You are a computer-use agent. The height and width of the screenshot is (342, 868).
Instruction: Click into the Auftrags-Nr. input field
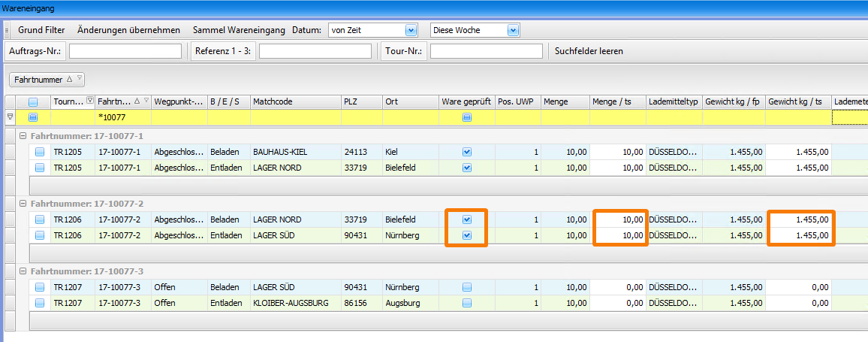[x=125, y=51]
